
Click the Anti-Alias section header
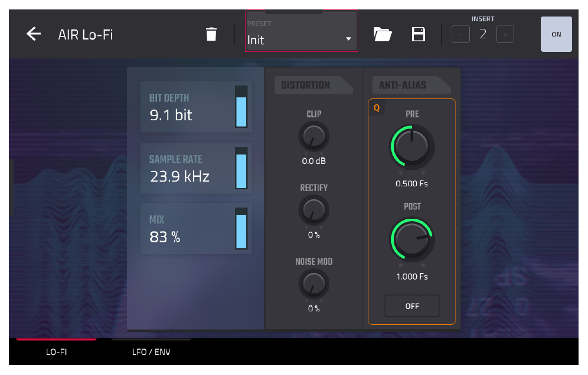pyautogui.click(x=411, y=85)
